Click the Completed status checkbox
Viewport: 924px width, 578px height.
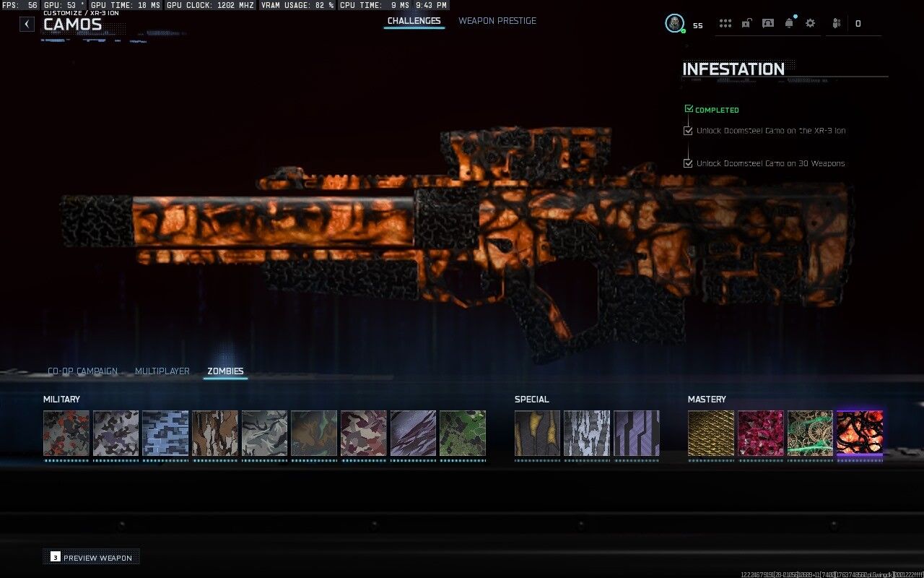(x=689, y=109)
